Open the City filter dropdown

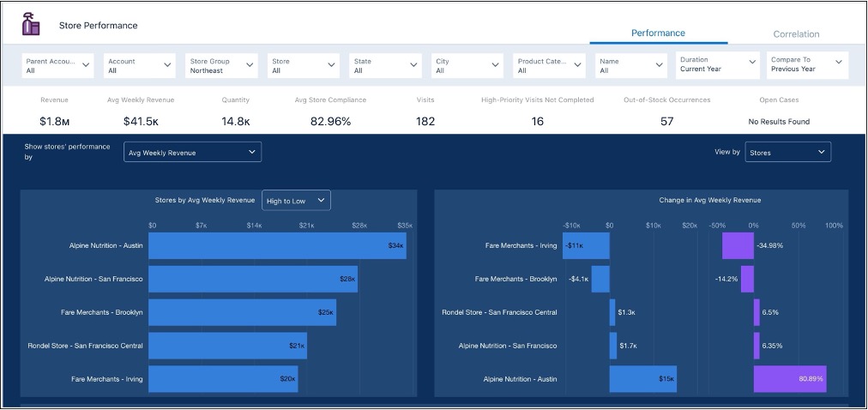467,66
